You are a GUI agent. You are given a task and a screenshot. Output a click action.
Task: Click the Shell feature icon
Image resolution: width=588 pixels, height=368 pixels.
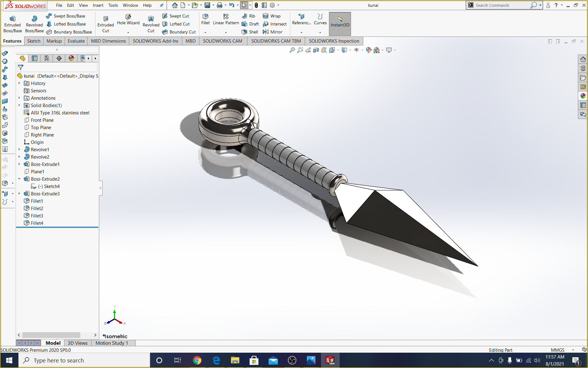coord(244,32)
